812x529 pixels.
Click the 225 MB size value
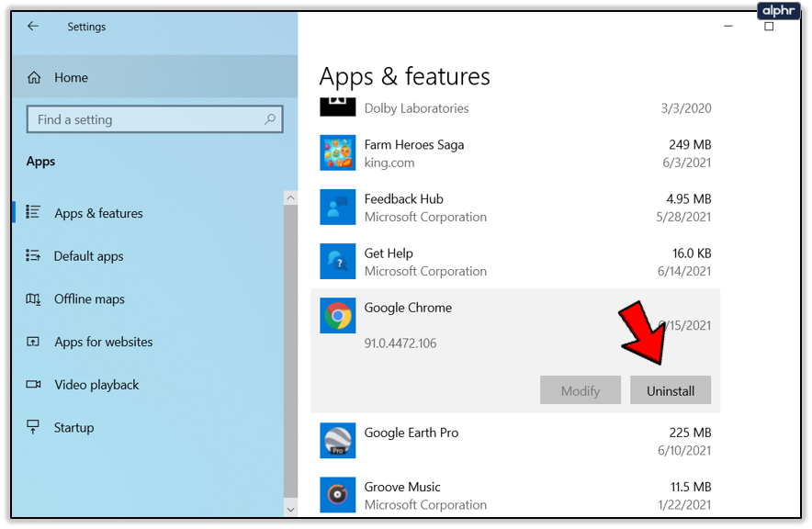(690, 433)
